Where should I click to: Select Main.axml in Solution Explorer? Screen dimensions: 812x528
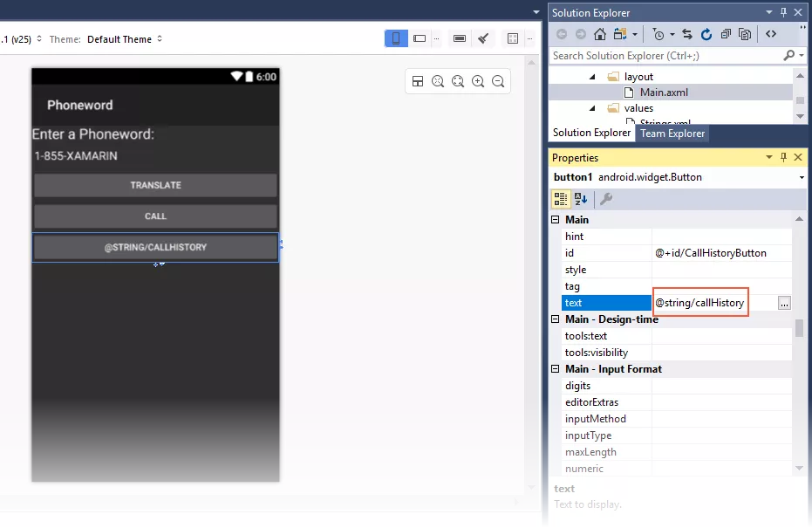tap(664, 93)
